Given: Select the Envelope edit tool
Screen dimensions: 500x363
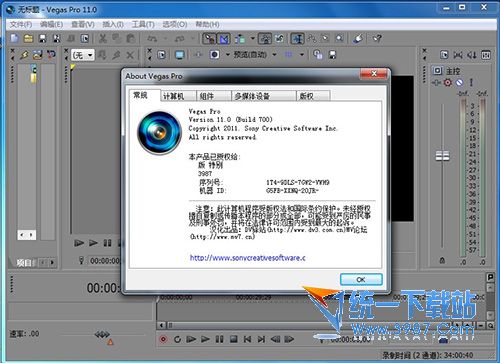Looking at the screenshot, I should click(312, 39).
